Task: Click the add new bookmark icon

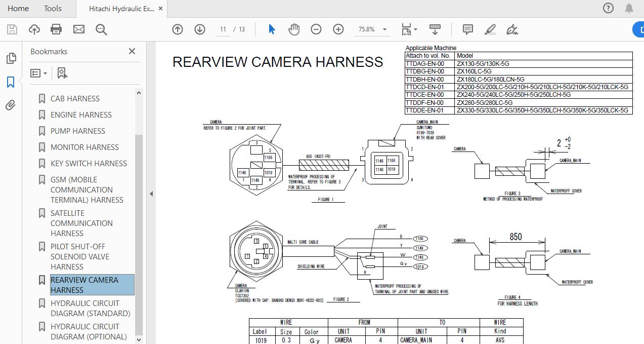Action: point(62,73)
